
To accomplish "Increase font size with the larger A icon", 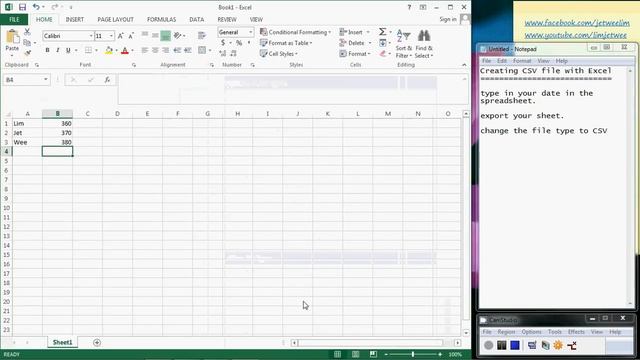I will 121,36.
